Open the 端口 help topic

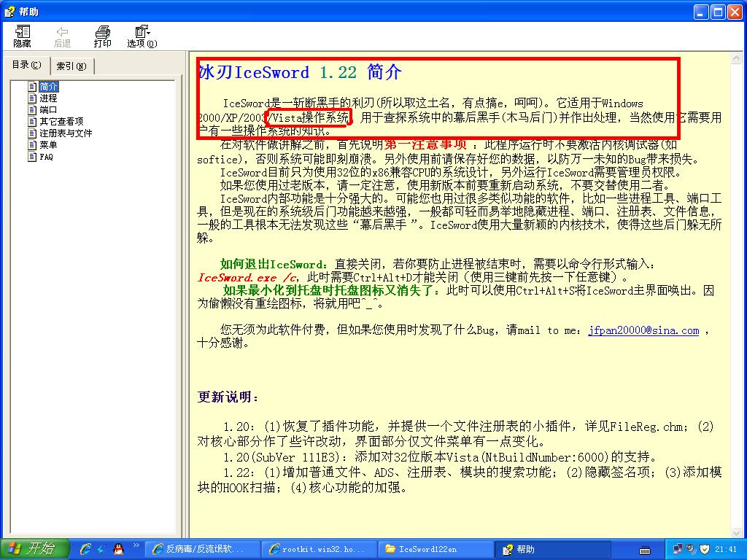48,110
